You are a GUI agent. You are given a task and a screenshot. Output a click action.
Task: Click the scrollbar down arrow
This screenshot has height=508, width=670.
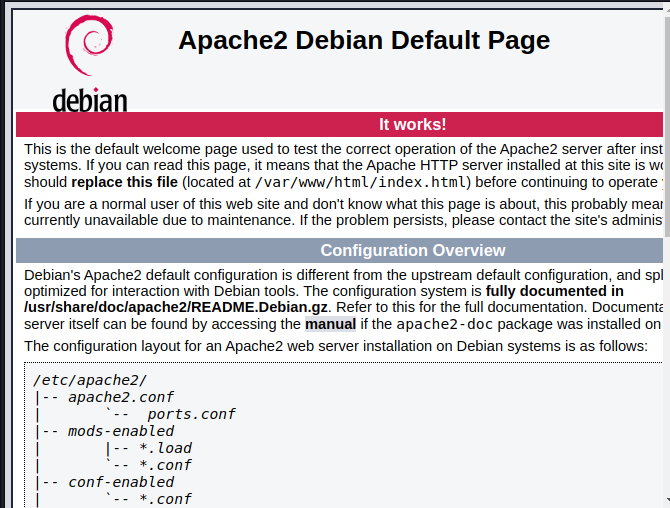coord(667,501)
